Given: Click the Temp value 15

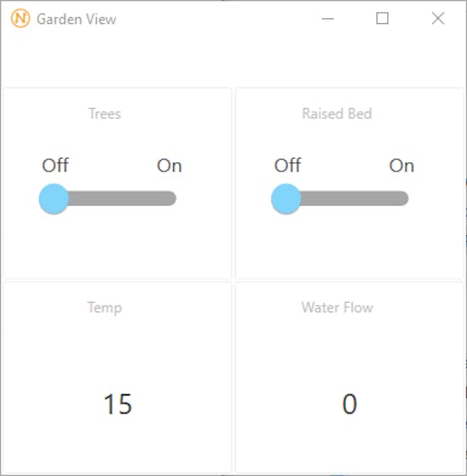Looking at the screenshot, I should pyautogui.click(x=117, y=404).
